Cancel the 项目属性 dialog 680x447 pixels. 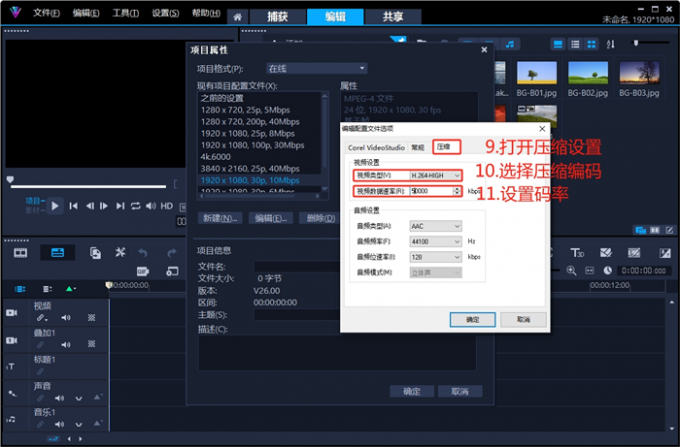coord(460,392)
